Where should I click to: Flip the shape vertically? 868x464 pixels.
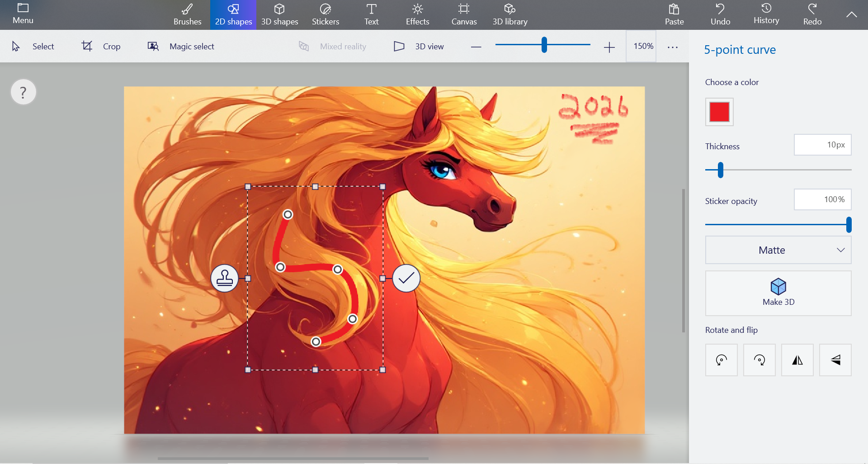(x=835, y=360)
